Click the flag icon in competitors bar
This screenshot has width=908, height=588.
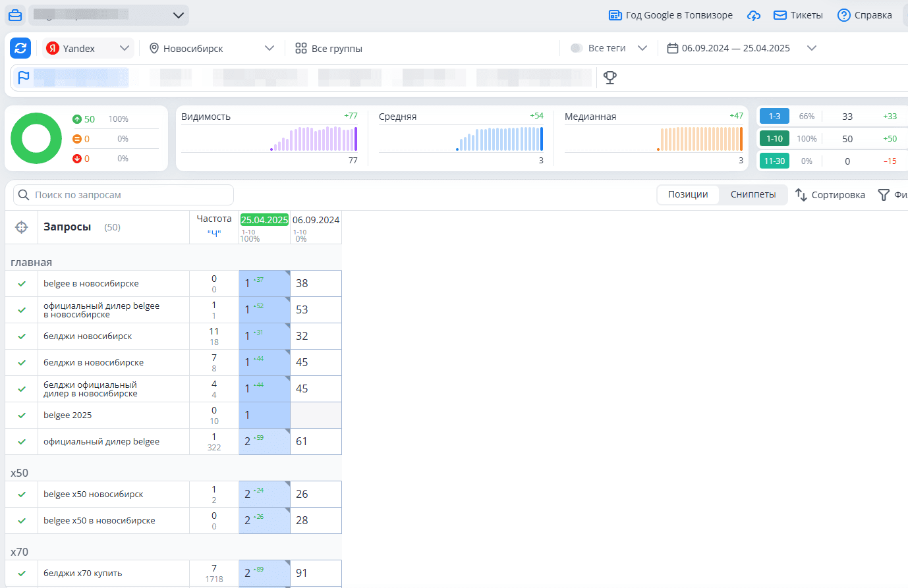point(24,78)
